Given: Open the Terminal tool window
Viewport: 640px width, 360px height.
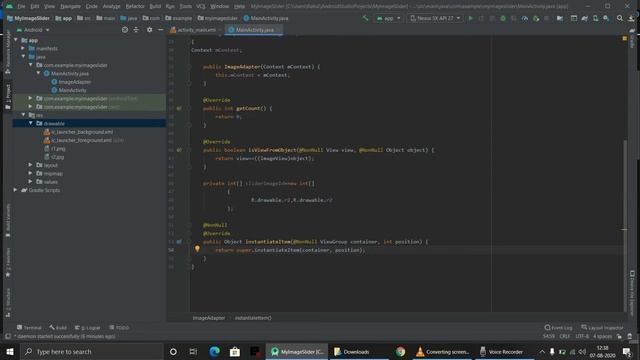Looking at the screenshot, I should click(29, 327).
